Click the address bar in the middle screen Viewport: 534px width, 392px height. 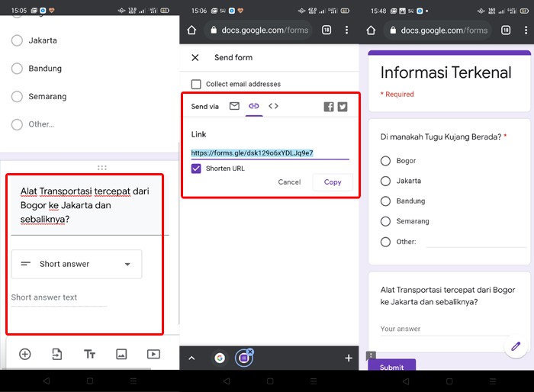(x=259, y=31)
